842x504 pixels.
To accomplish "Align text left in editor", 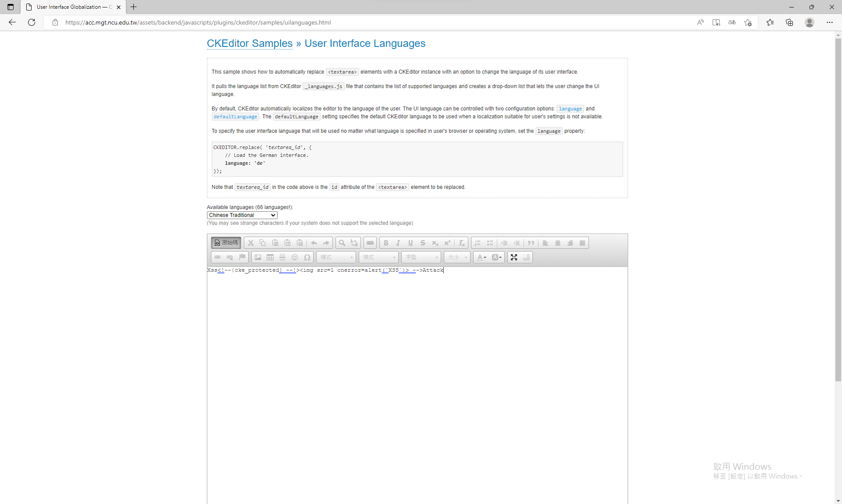I will [546, 243].
